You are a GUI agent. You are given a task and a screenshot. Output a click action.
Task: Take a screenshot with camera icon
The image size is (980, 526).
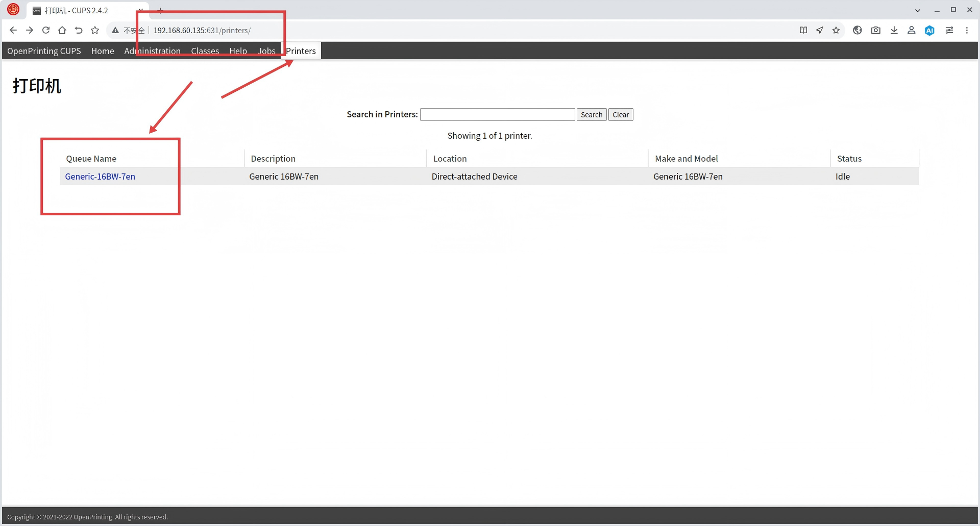tap(876, 31)
